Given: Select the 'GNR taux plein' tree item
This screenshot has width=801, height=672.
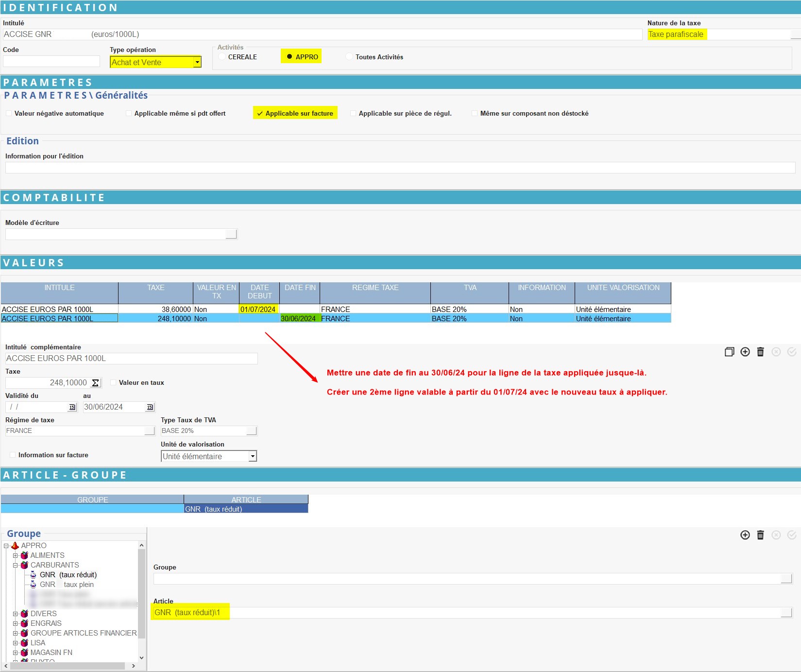Looking at the screenshot, I should pyautogui.click(x=67, y=585).
